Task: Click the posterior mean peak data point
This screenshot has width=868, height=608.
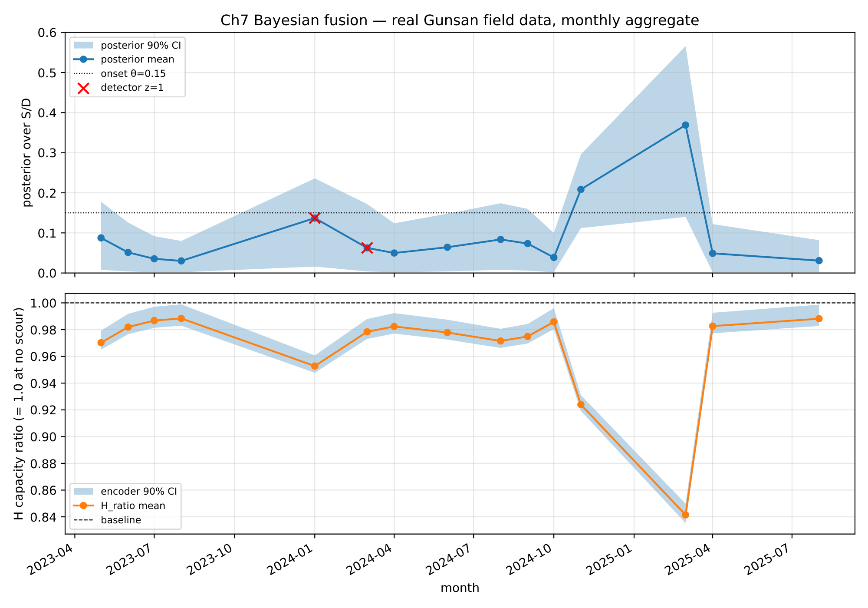Action: click(x=685, y=125)
